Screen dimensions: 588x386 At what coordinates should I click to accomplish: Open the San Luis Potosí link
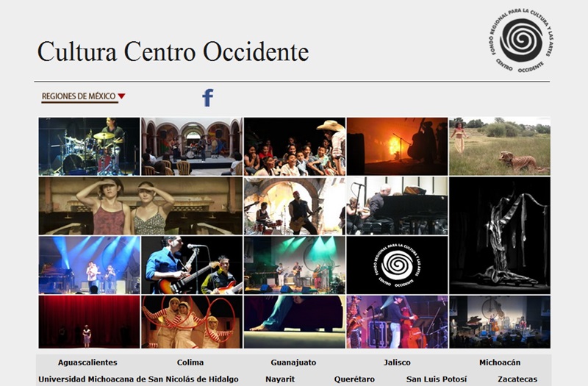click(x=437, y=379)
